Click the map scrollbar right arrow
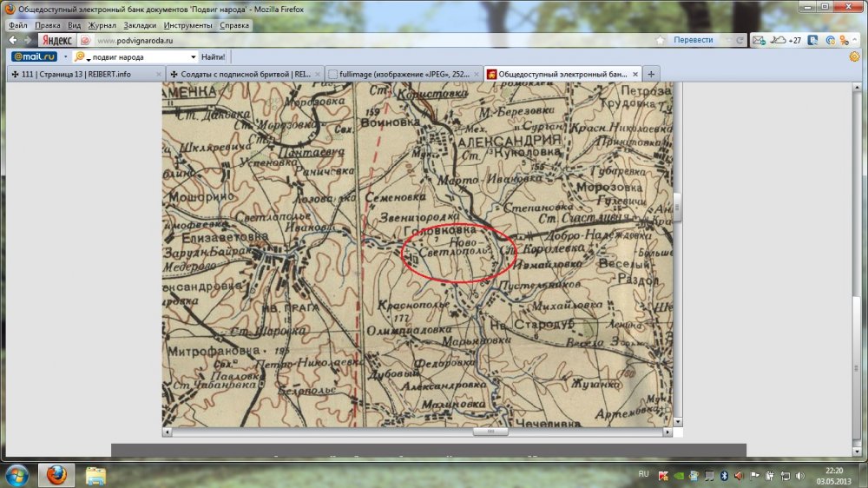This screenshot has height=488, width=868. (667, 432)
